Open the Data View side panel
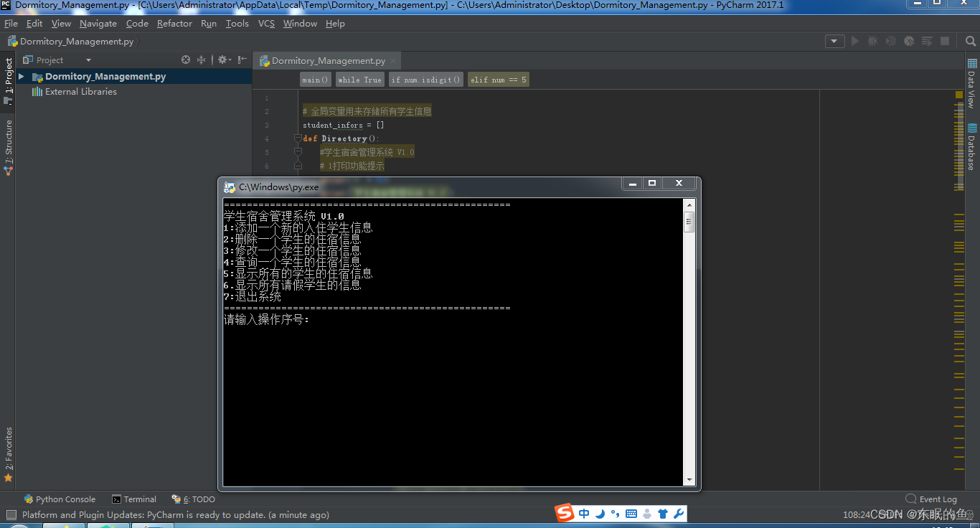The height and width of the screenshot is (528, 980). [972, 84]
